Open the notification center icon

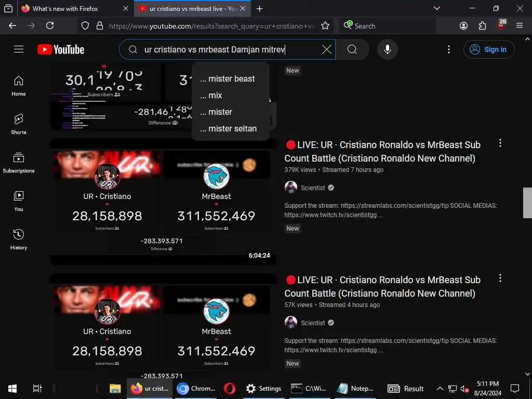click(x=515, y=389)
